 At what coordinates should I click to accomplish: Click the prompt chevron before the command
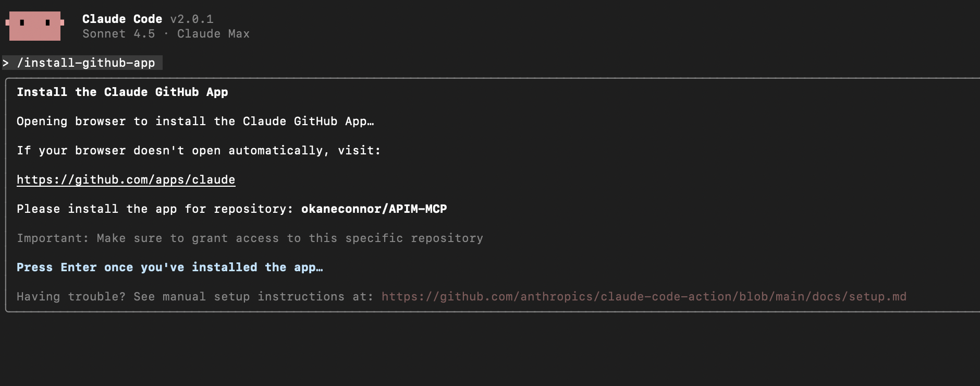pyautogui.click(x=6, y=63)
